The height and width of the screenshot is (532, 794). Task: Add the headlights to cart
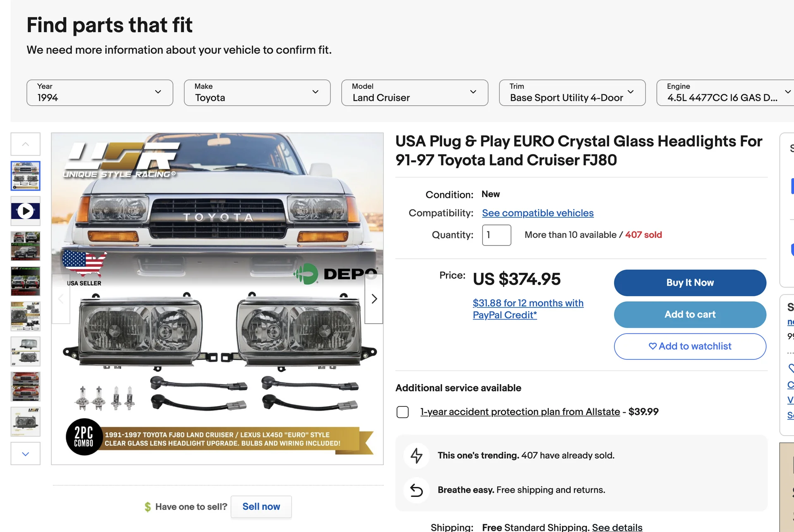690,315
